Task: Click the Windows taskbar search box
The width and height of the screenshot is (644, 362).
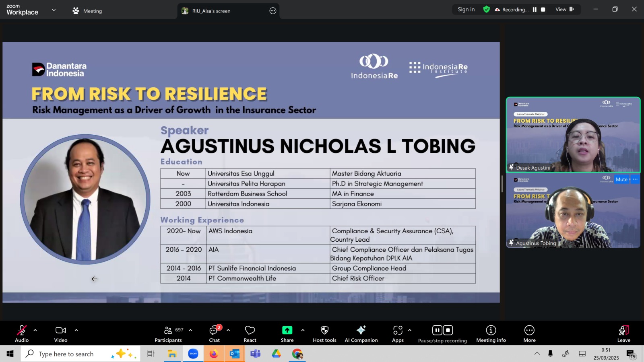Action: (x=66, y=354)
